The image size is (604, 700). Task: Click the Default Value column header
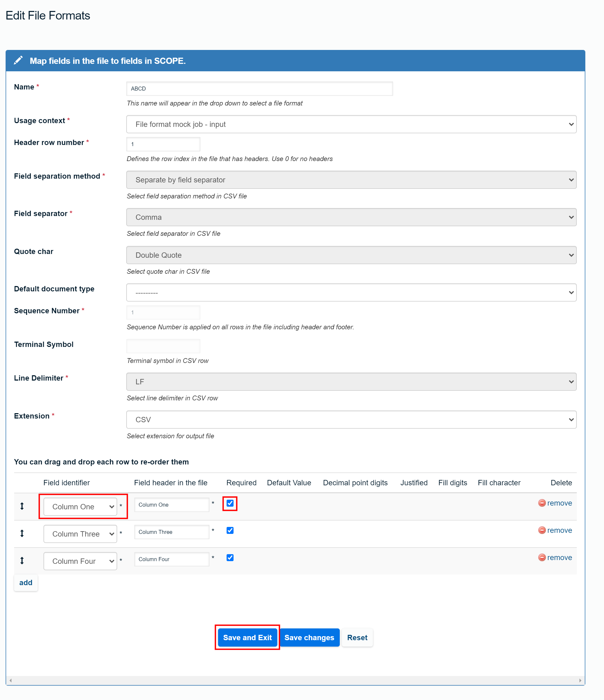(289, 483)
